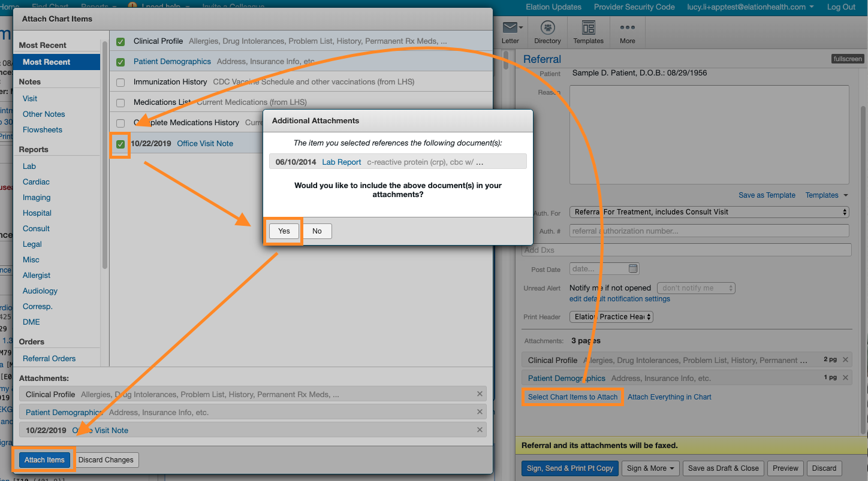Expand the Templates dropdown in Referral
The height and width of the screenshot is (481, 868).
click(x=827, y=195)
